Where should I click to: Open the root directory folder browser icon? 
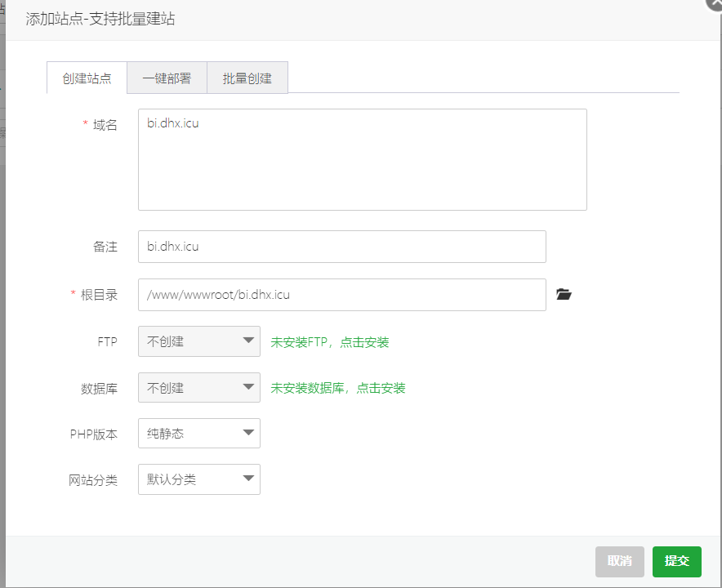(x=564, y=294)
